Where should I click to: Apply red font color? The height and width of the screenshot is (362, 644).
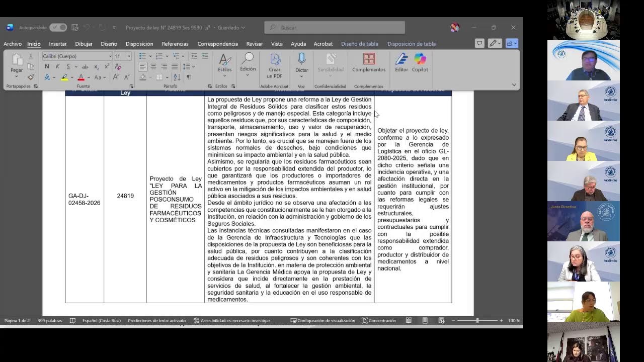tap(80, 77)
